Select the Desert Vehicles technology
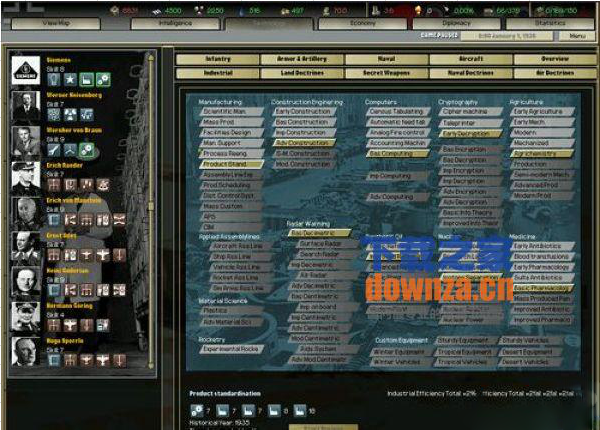 [x=530, y=362]
